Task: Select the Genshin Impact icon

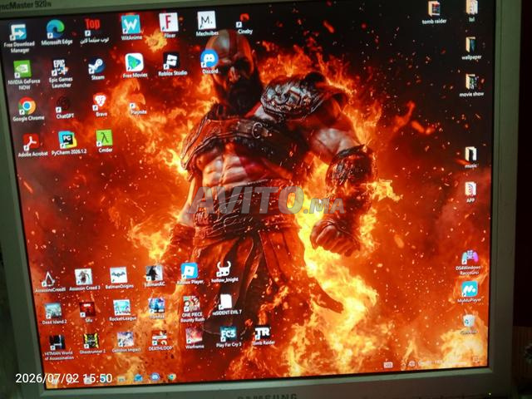Action: (x=126, y=339)
